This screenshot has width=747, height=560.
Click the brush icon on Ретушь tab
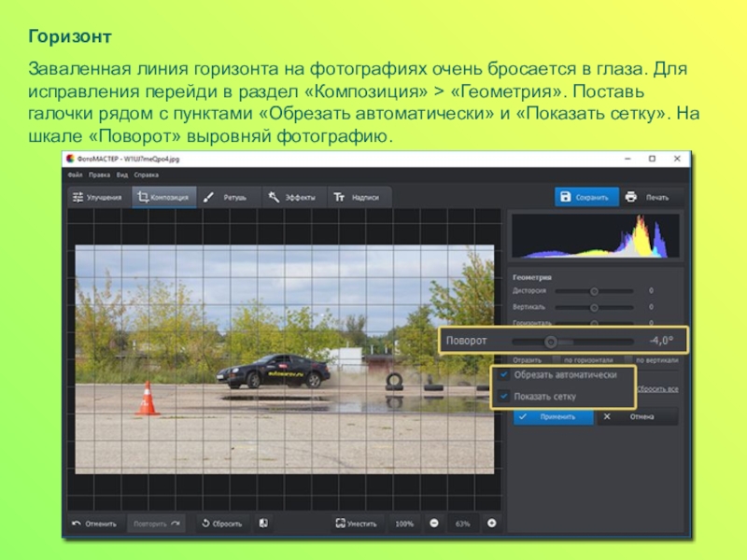208,197
